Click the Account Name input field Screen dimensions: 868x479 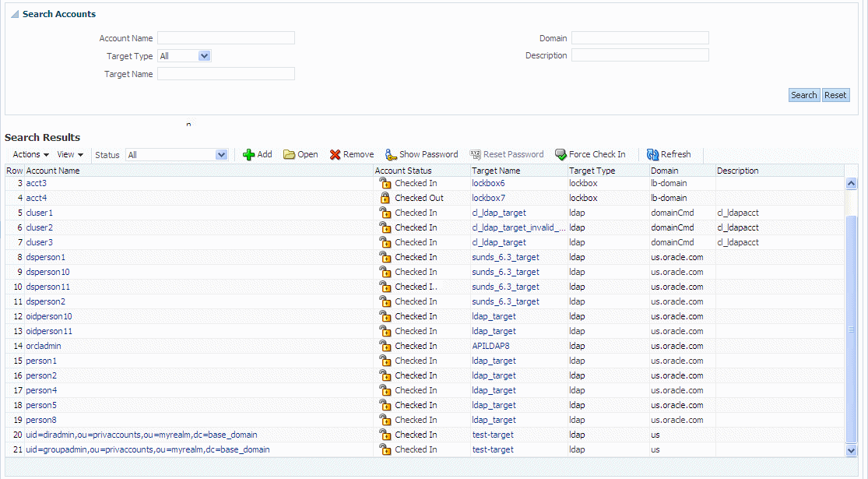tap(226, 37)
